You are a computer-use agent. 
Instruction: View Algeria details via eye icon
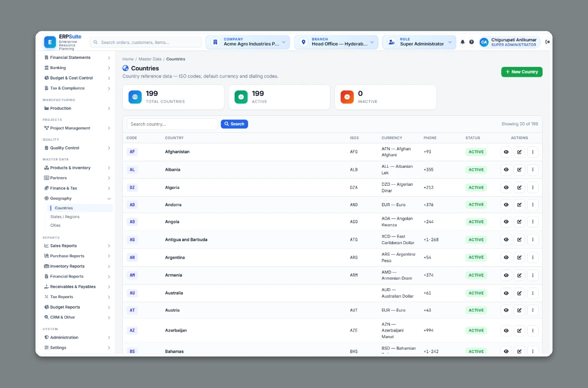(x=506, y=188)
